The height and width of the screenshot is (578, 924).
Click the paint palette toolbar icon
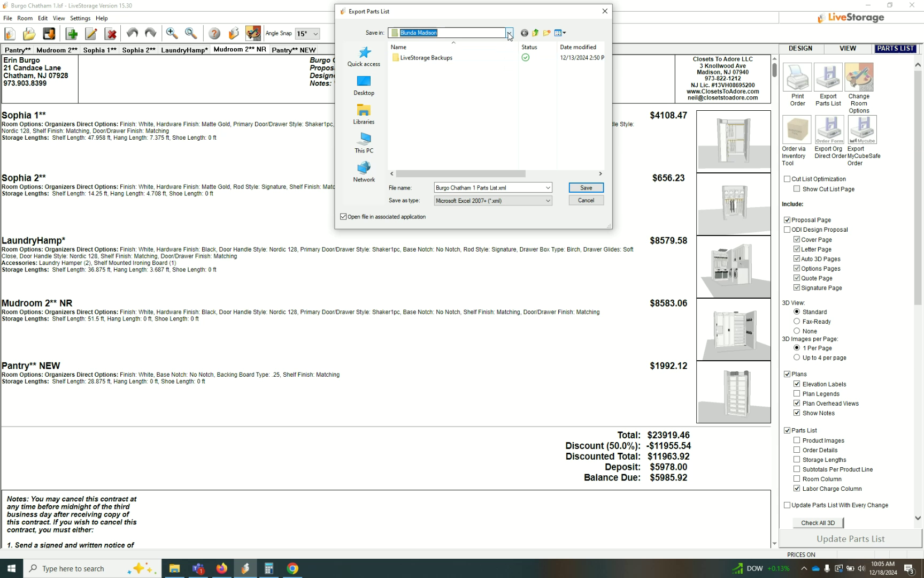tap(253, 34)
